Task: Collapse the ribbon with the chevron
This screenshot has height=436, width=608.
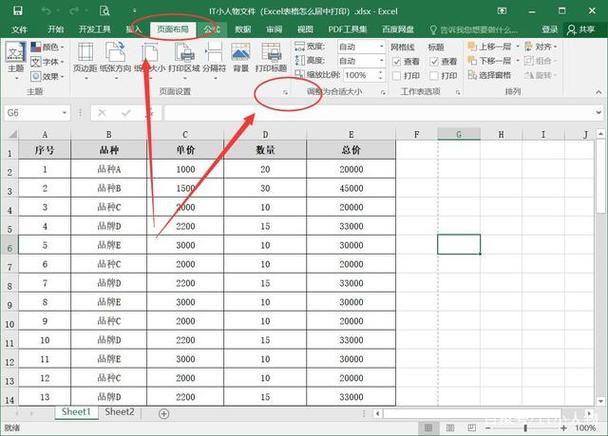Action: coord(598,92)
